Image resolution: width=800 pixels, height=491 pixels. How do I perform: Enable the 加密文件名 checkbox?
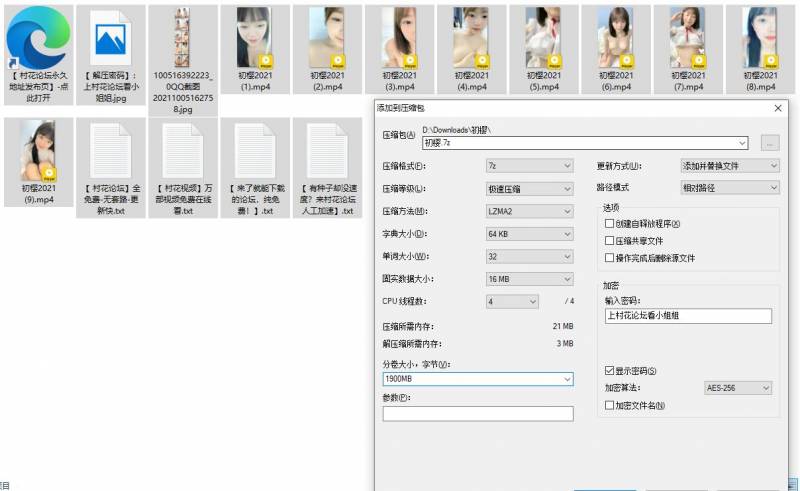coord(610,405)
